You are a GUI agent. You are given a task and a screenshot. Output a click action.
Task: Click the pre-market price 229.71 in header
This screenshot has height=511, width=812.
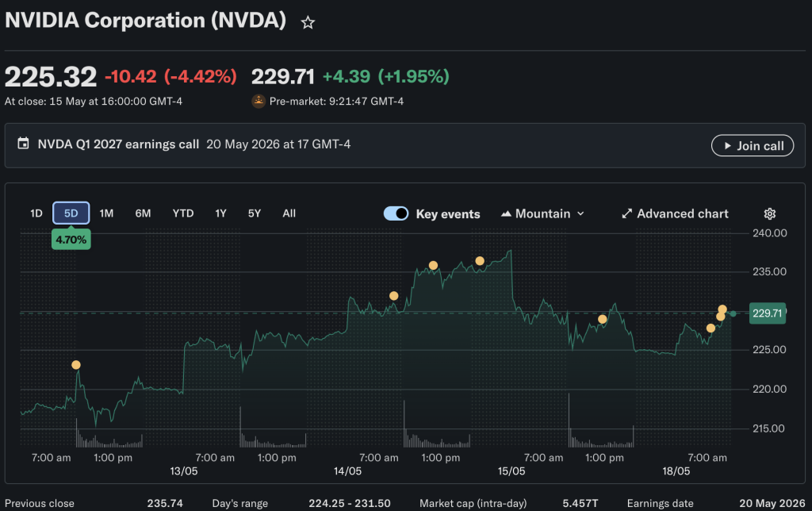pos(283,77)
